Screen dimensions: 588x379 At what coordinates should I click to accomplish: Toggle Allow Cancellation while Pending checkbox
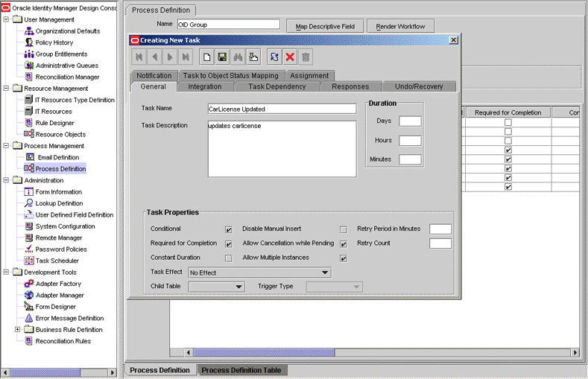click(x=343, y=244)
